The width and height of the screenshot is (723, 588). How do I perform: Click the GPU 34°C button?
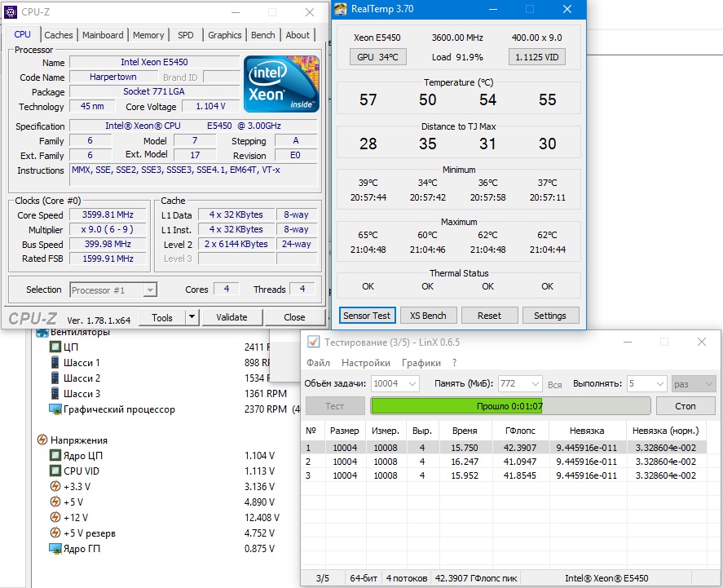click(x=377, y=57)
